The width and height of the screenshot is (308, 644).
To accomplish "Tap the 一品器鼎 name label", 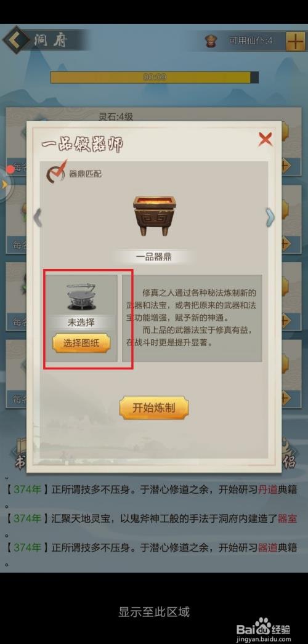I will (x=154, y=257).
